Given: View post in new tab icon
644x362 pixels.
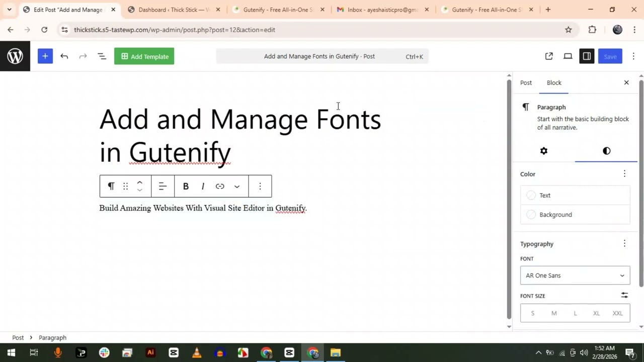Looking at the screenshot, I should click(549, 56).
